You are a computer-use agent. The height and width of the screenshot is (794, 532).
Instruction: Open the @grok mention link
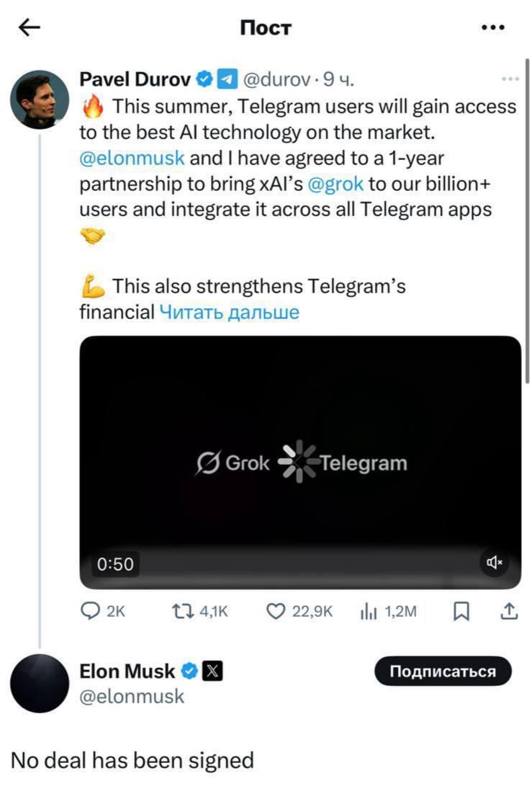click(x=335, y=184)
